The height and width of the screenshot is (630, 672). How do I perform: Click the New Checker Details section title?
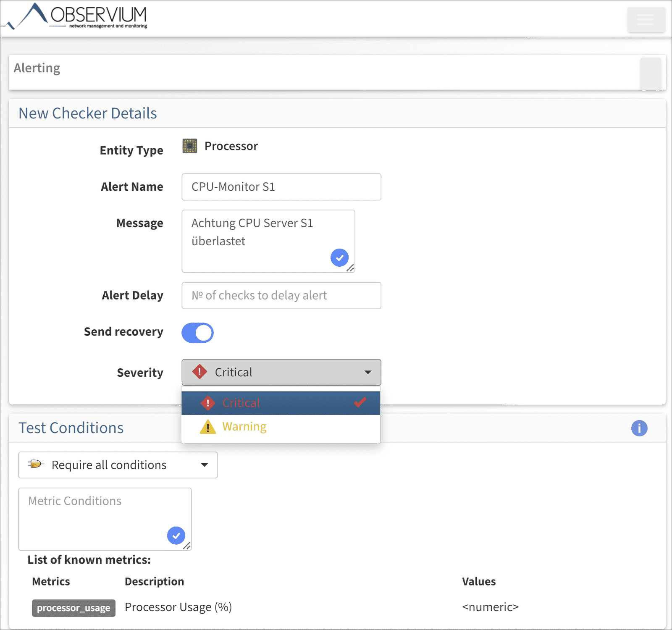click(x=87, y=113)
